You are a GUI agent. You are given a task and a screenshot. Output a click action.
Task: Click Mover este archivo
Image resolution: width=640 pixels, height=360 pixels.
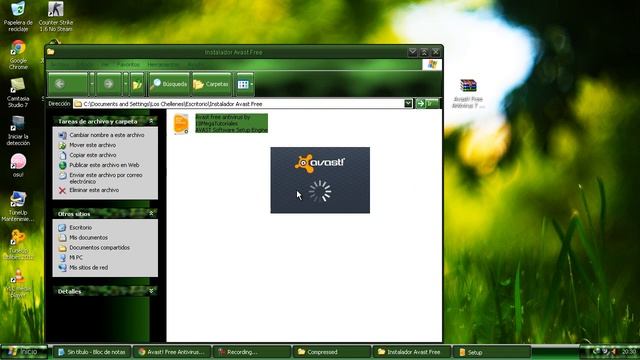coord(87,145)
